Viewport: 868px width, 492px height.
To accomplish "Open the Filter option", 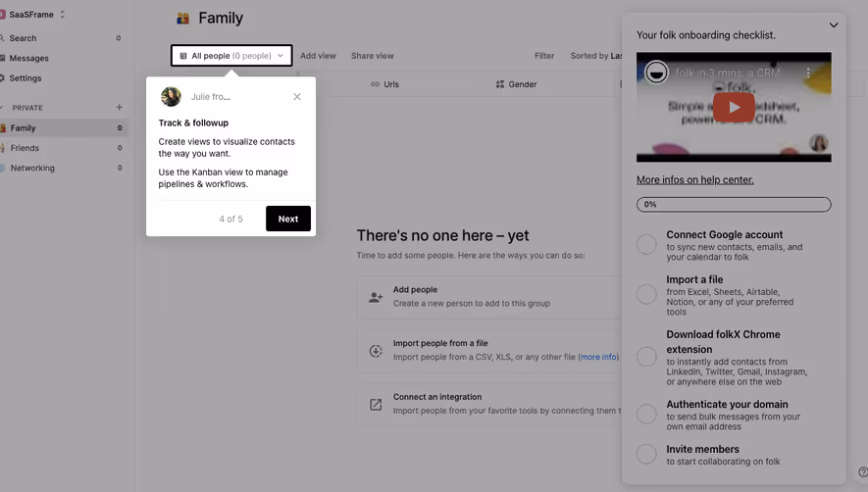I will [x=544, y=55].
